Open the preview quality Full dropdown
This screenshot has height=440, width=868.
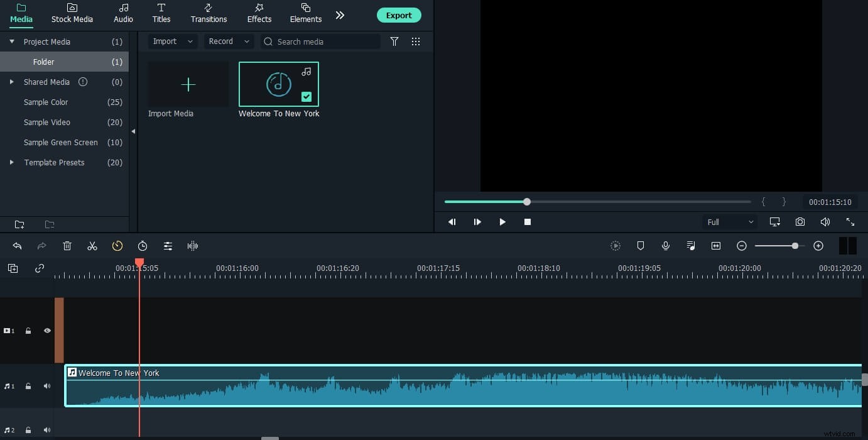point(729,221)
